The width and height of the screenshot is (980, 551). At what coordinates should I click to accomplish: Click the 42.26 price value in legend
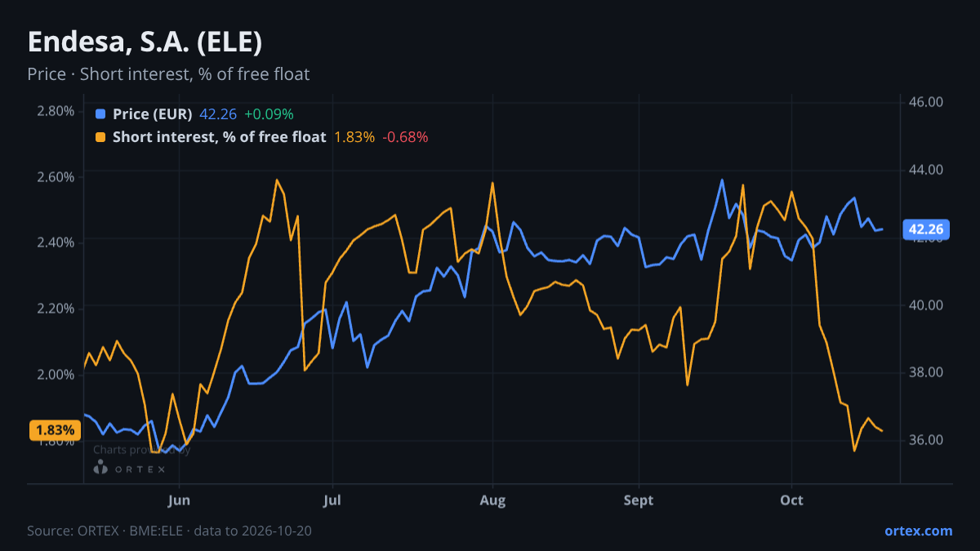218,114
